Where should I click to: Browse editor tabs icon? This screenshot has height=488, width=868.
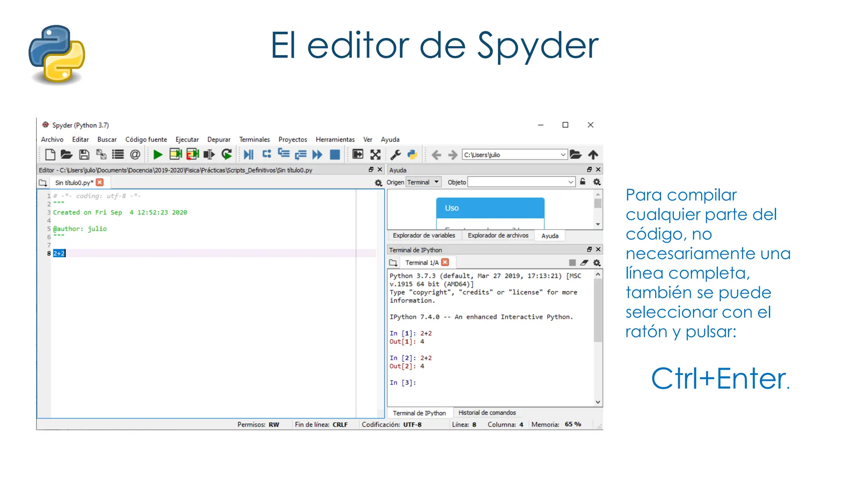pos(43,183)
